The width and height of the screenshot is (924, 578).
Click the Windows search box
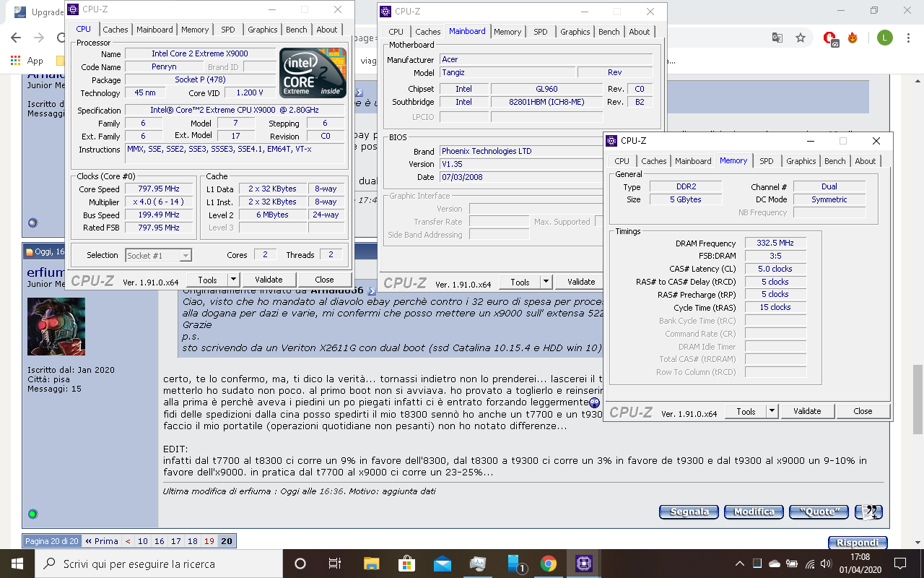[159, 564]
